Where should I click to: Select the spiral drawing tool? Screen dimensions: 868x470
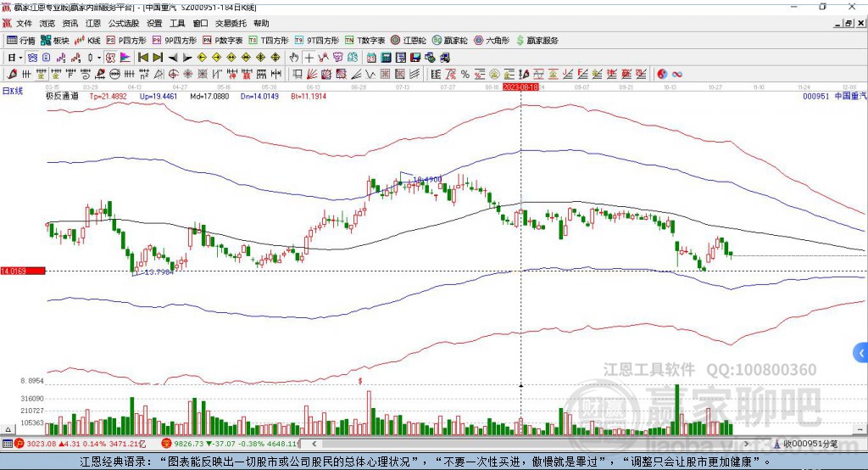86,75
